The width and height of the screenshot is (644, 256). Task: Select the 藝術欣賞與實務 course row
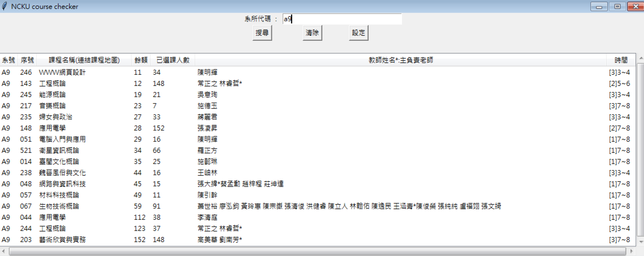318,240
